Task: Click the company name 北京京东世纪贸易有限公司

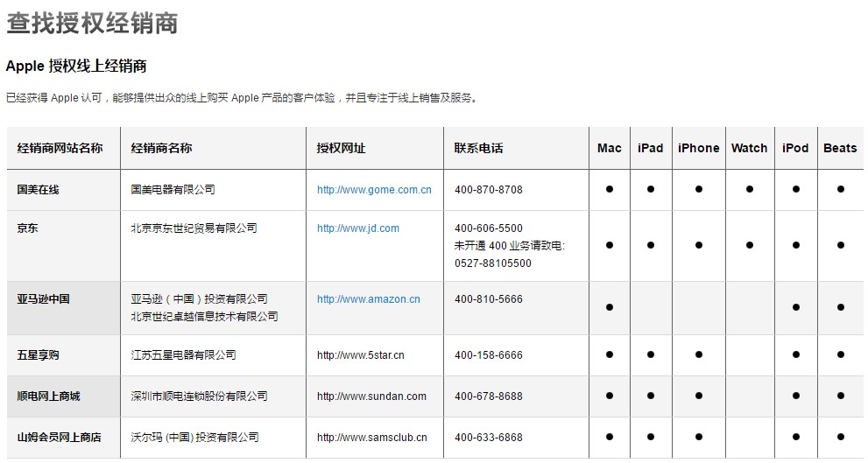Action: 194,228
